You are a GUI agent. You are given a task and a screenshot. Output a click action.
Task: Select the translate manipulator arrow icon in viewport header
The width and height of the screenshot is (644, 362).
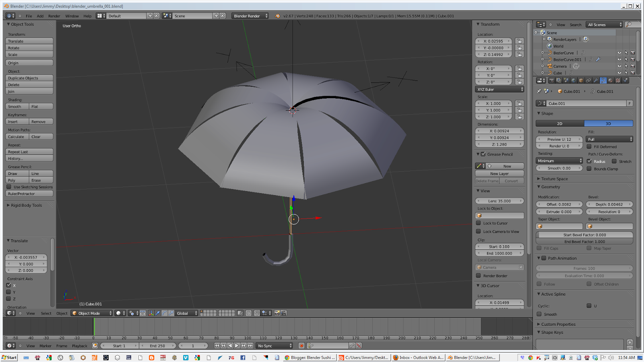pyautogui.click(x=157, y=313)
